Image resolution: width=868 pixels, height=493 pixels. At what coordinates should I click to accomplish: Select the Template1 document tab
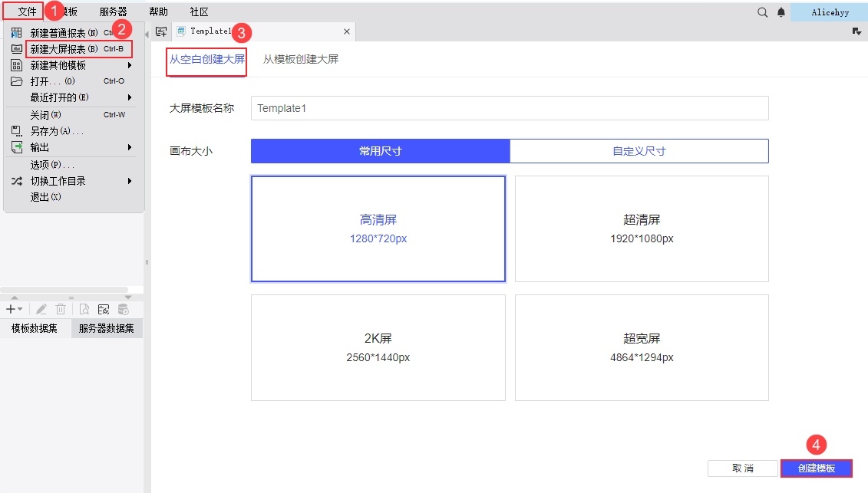[263, 31]
